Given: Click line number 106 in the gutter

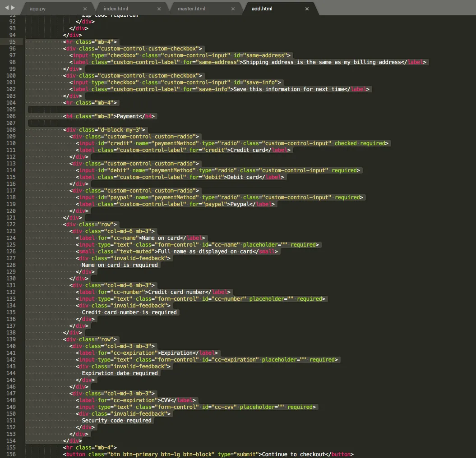Looking at the screenshot, I should point(11,116).
